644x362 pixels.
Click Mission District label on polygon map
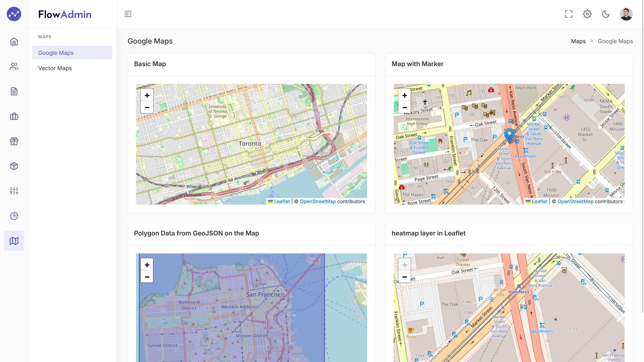(x=252, y=336)
